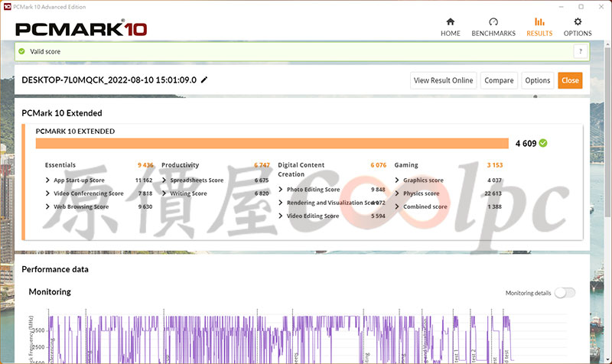Click the App Start-up value 11 162

[x=144, y=180]
